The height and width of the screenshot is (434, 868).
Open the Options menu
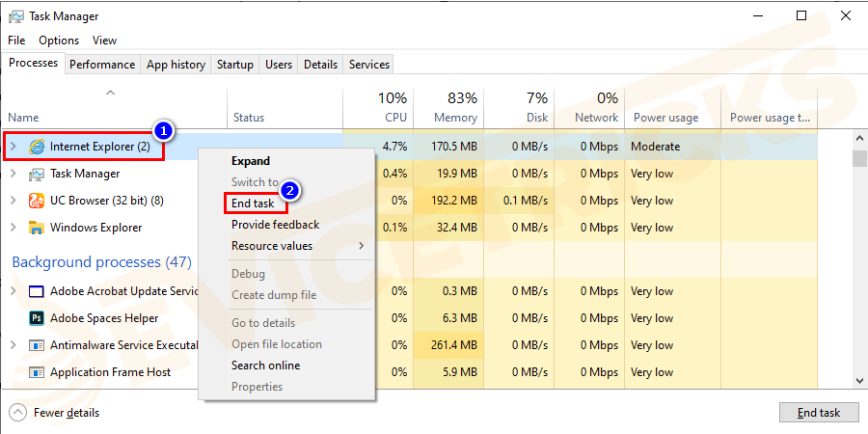[x=59, y=41]
